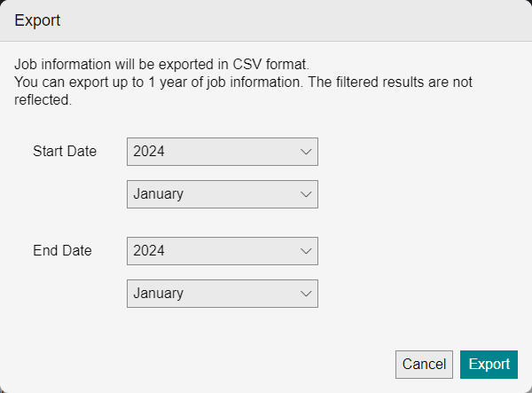The height and width of the screenshot is (393, 532).
Task: Select the January value under End Date
Action: point(158,294)
